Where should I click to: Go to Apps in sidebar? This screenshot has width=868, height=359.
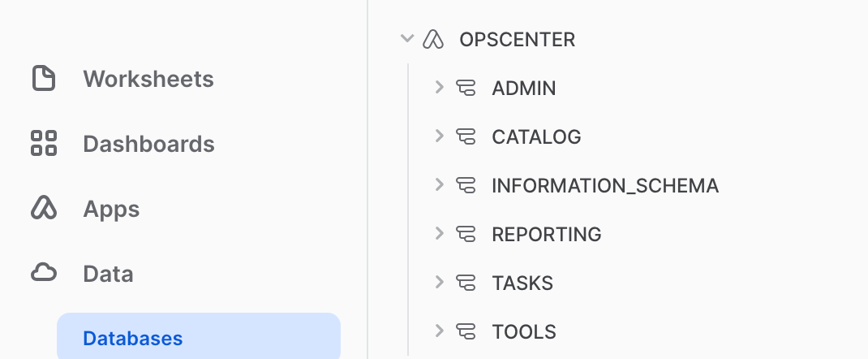(x=111, y=209)
